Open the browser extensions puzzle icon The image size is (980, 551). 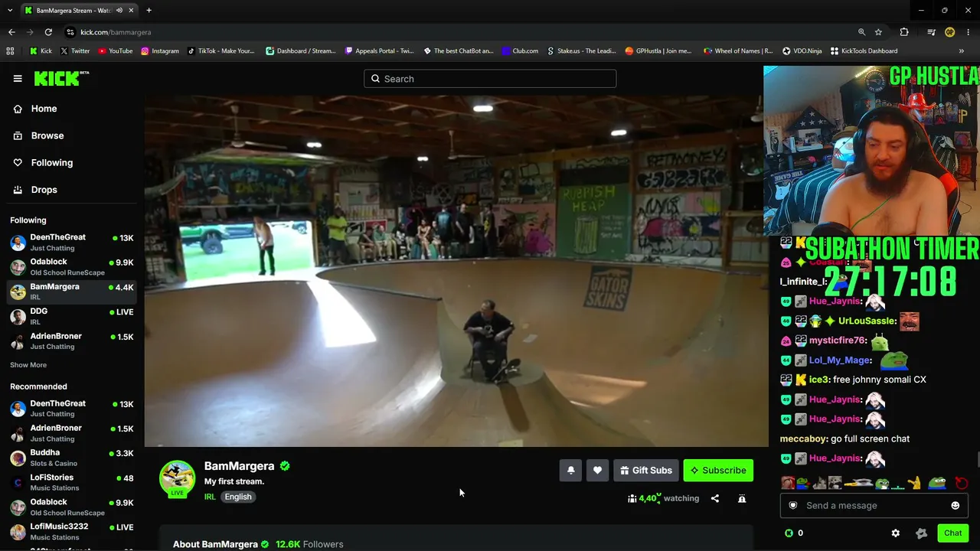point(904,32)
